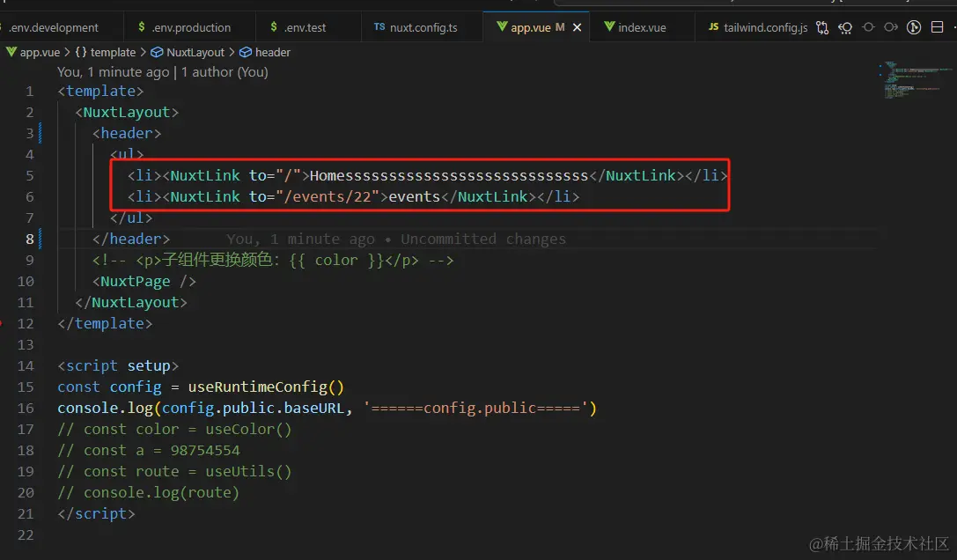Click the changed-line gutter marker on line 3
The height and width of the screenshot is (560, 957).
[40, 133]
